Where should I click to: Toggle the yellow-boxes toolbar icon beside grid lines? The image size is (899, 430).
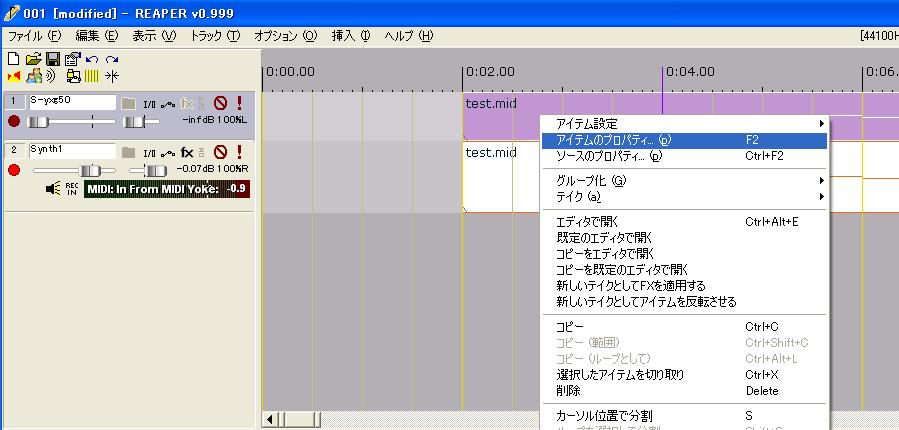[73, 76]
